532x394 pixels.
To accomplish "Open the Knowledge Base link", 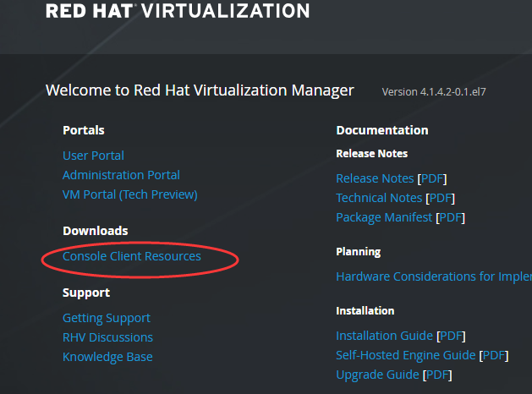I will (x=107, y=357).
